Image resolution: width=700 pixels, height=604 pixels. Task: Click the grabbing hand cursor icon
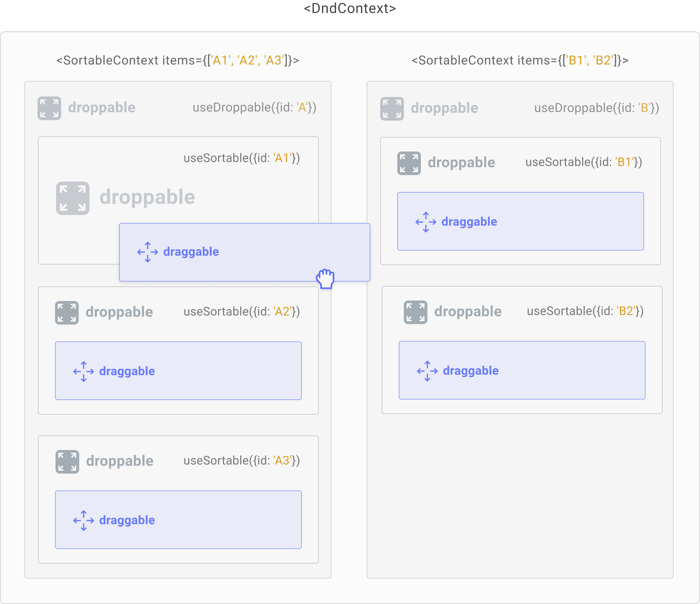[325, 278]
